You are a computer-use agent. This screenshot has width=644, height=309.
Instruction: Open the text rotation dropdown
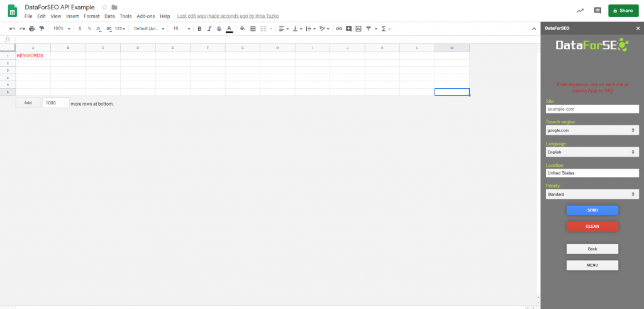coord(325,29)
